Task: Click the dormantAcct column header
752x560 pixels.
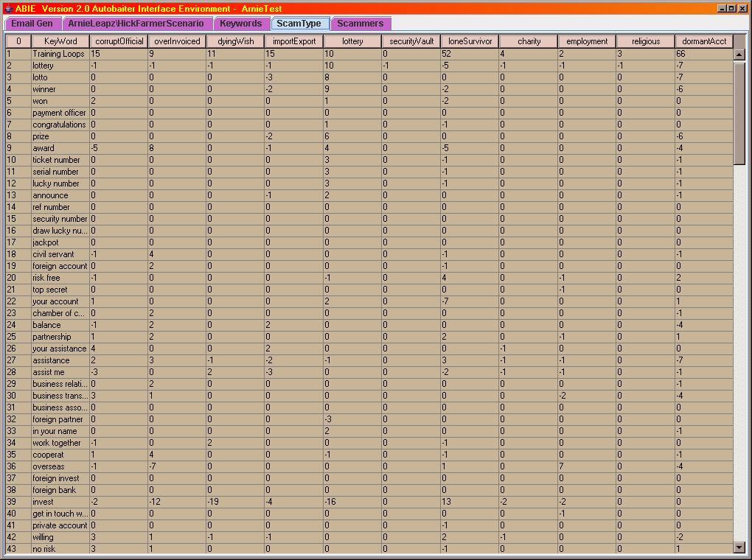Action: pyautogui.click(x=704, y=41)
